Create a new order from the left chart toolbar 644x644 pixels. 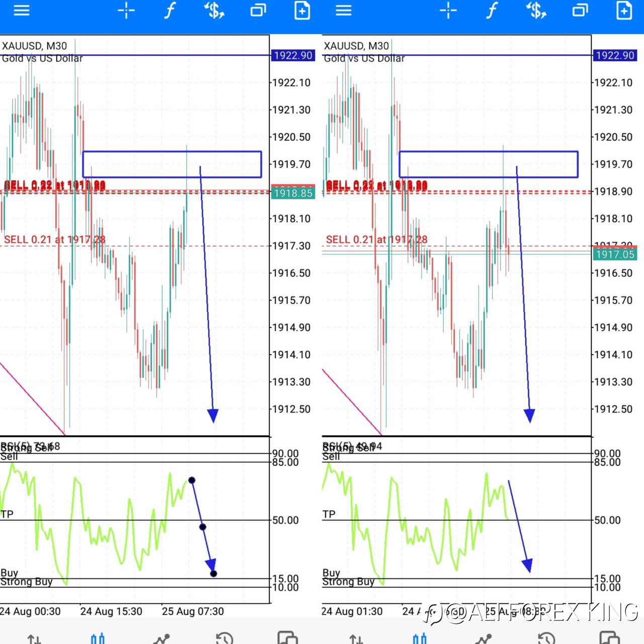coord(302,11)
